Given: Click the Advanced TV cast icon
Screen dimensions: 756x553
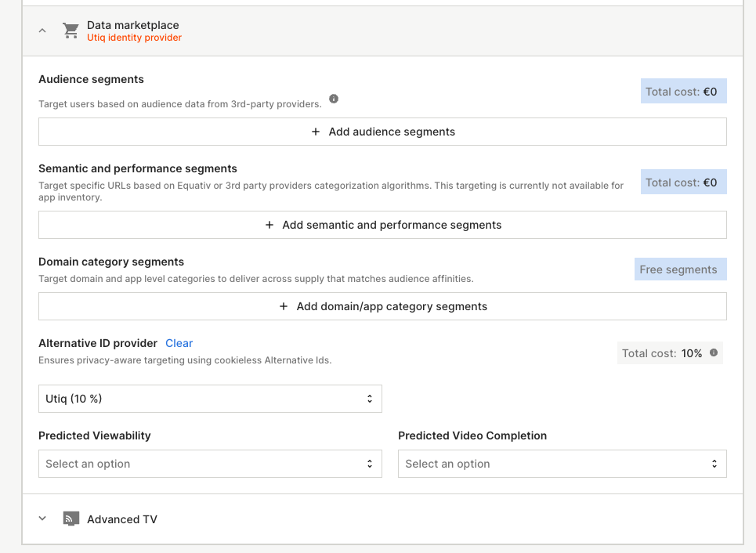Looking at the screenshot, I should (71, 519).
